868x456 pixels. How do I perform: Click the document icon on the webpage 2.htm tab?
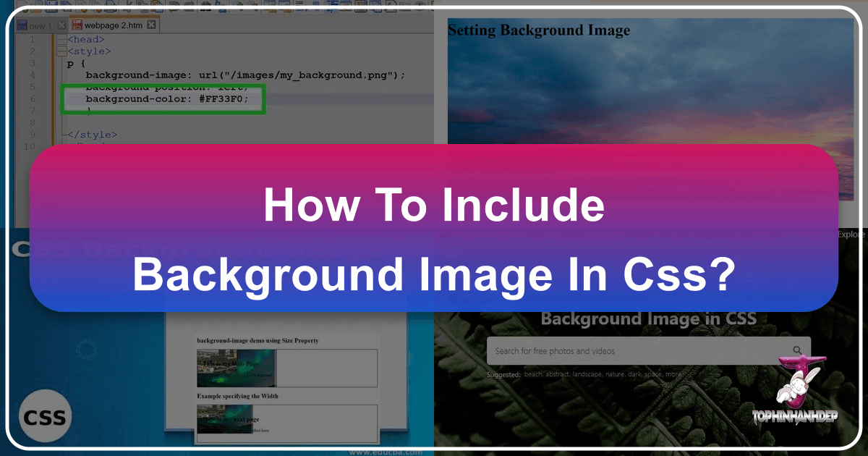(x=77, y=24)
